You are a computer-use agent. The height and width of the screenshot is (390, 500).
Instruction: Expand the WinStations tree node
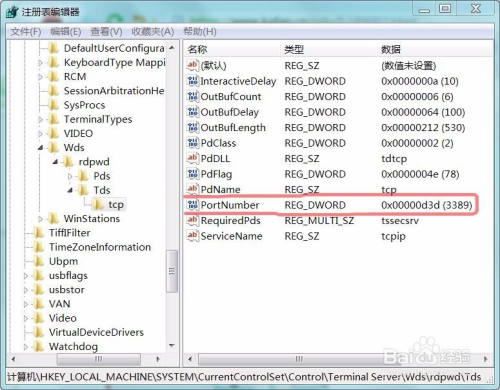tap(41, 219)
